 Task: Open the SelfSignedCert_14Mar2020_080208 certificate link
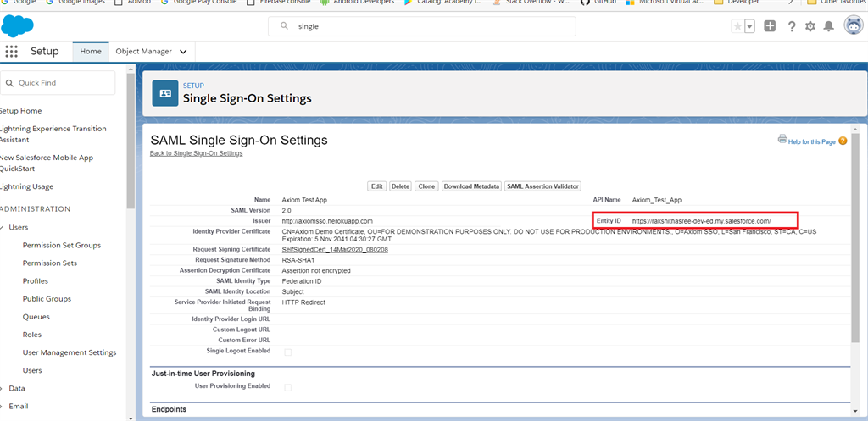point(335,250)
